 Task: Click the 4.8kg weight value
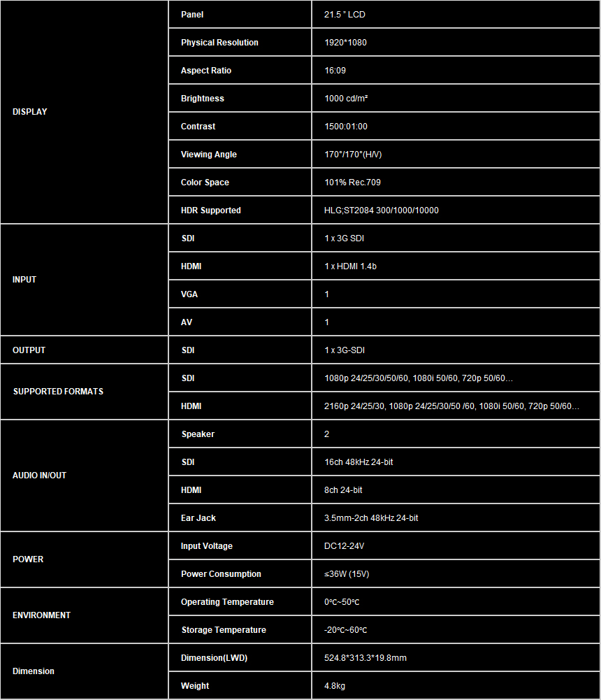[335, 686]
